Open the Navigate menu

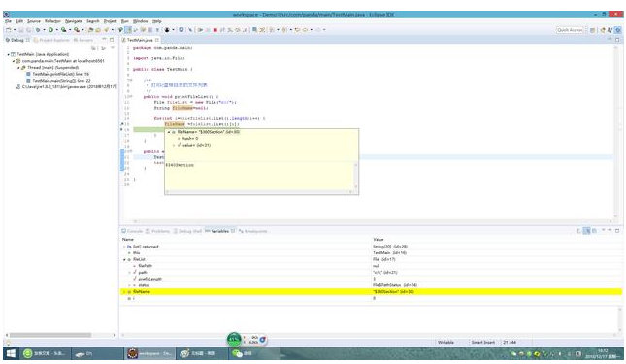pos(74,21)
